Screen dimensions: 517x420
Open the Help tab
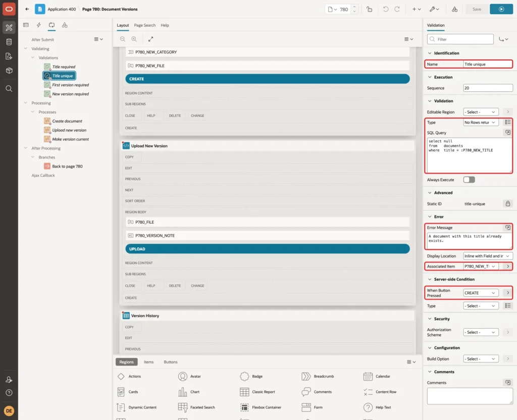pyautogui.click(x=165, y=25)
